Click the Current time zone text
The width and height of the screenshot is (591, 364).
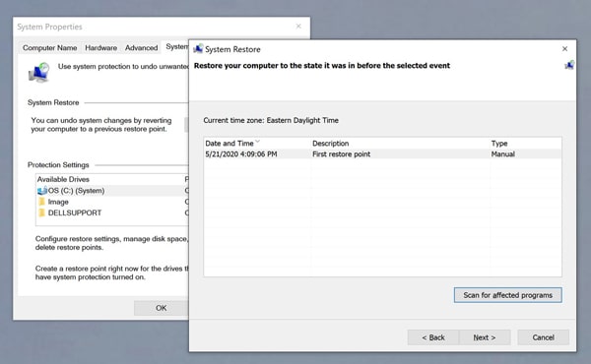271,120
